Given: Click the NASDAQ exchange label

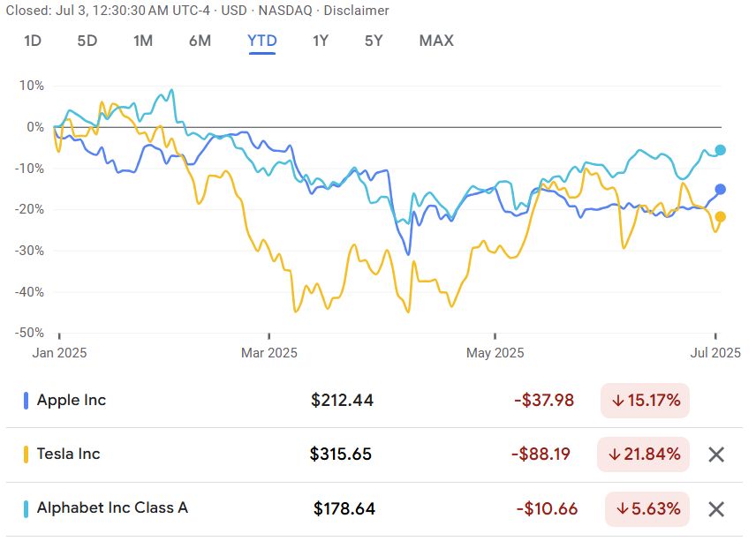Looking at the screenshot, I should 285,10.
